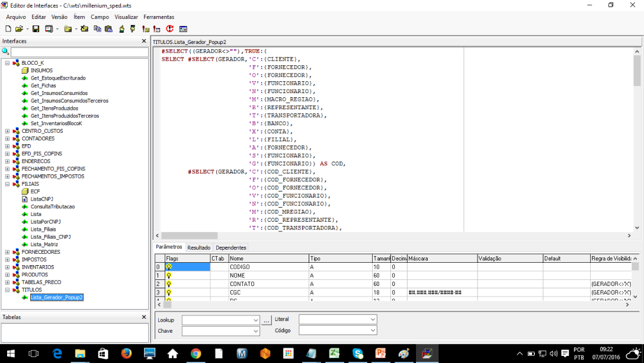Close the Interfaces panel
The width and height of the screenshot is (644, 363).
pos(143,41)
